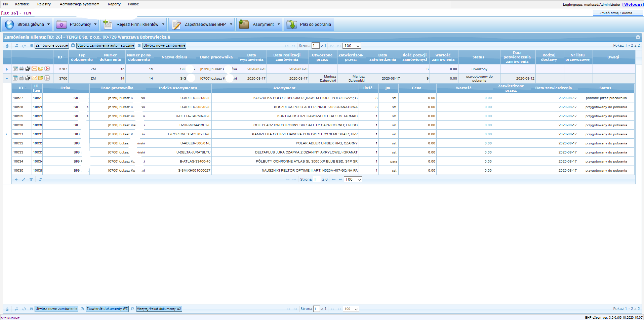This screenshot has height=320, width=644.
Task: Click edit document icon in row 3787
Action: point(15,69)
